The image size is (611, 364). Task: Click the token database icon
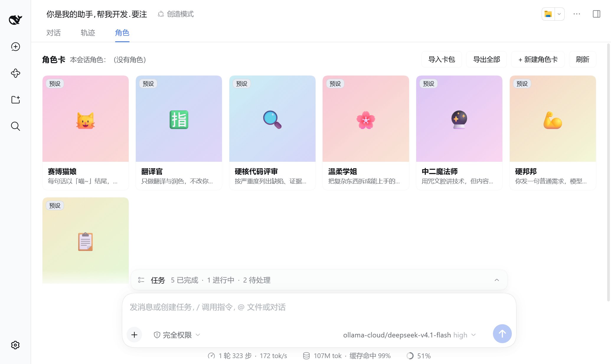coord(306,356)
